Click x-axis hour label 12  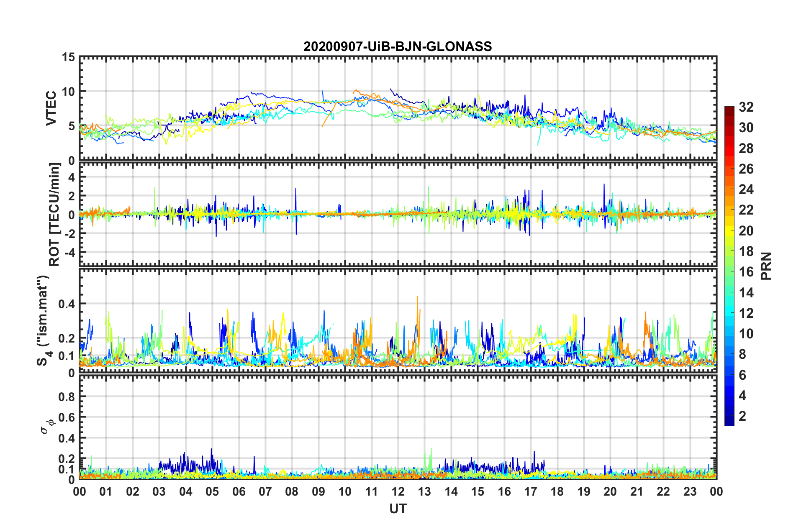coord(398,492)
